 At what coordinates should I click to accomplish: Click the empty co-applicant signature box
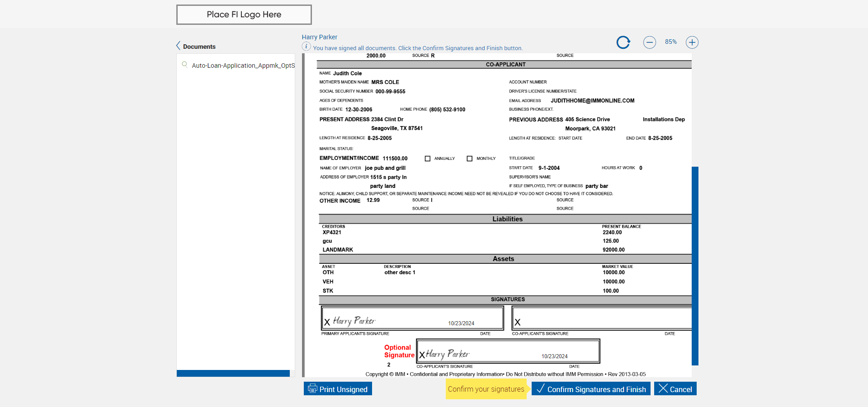point(601,318)
